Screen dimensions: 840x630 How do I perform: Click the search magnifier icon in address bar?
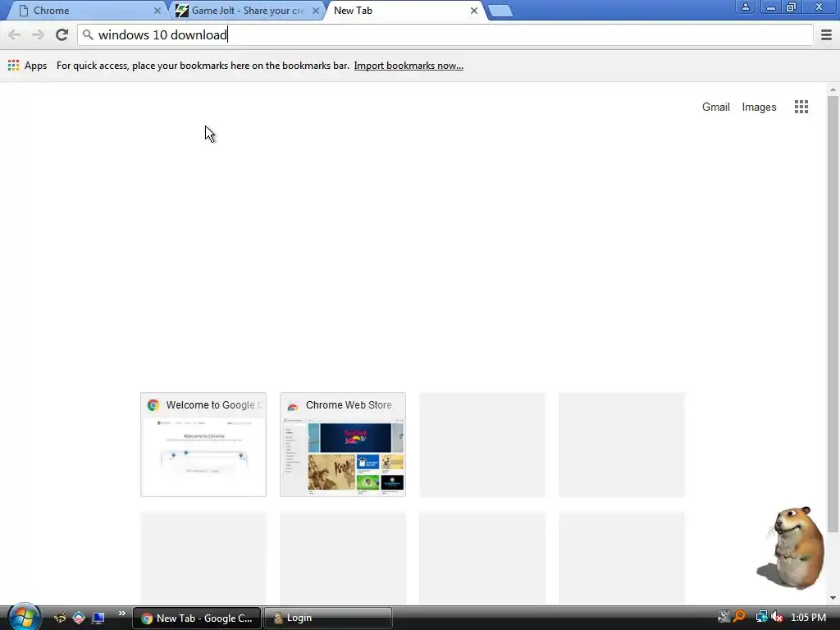[x=88, y=34]
